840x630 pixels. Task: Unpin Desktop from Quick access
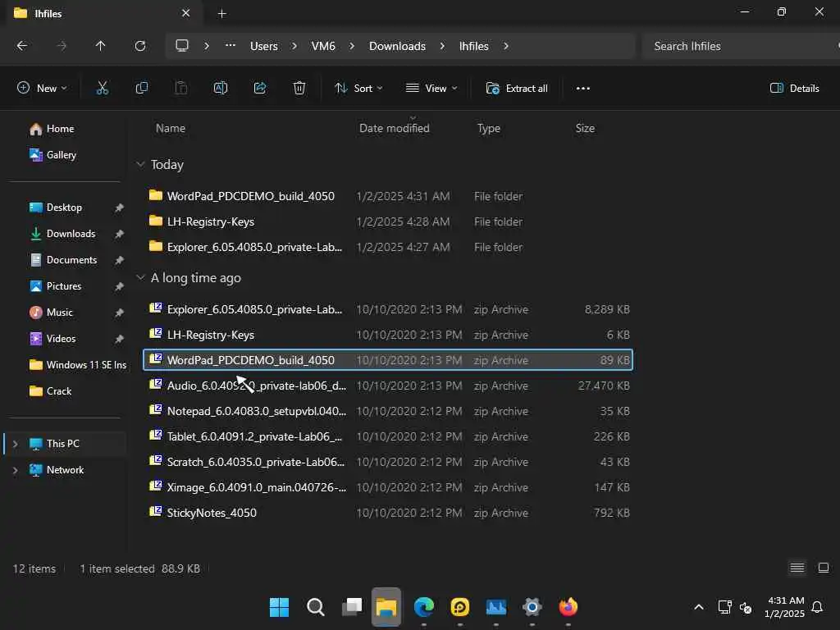click(x=119, y=208)
